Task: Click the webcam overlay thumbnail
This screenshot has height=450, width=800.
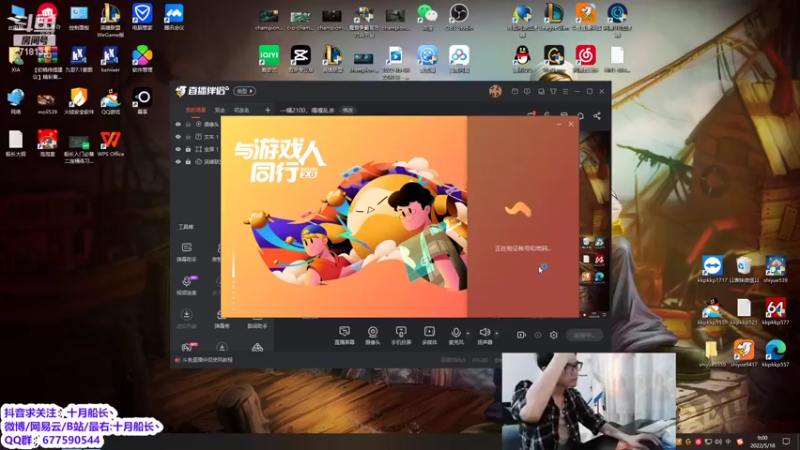Action: pyautogui.click(x=589, y=401)
